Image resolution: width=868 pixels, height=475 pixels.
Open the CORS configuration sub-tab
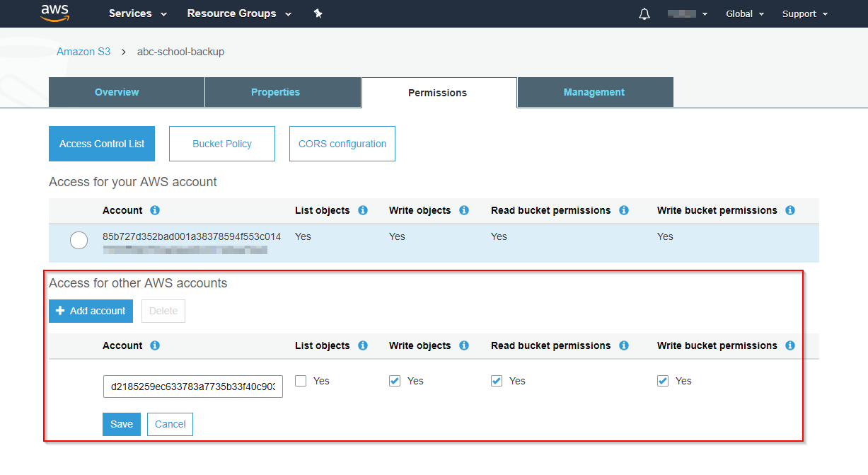(x=342, y=144)
